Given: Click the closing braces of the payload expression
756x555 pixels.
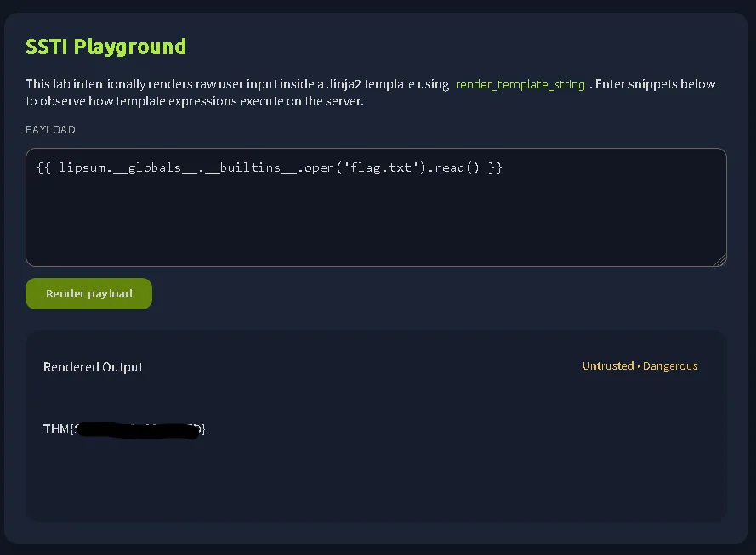Looking at the screenshot, I should click(x=497, y=167).
